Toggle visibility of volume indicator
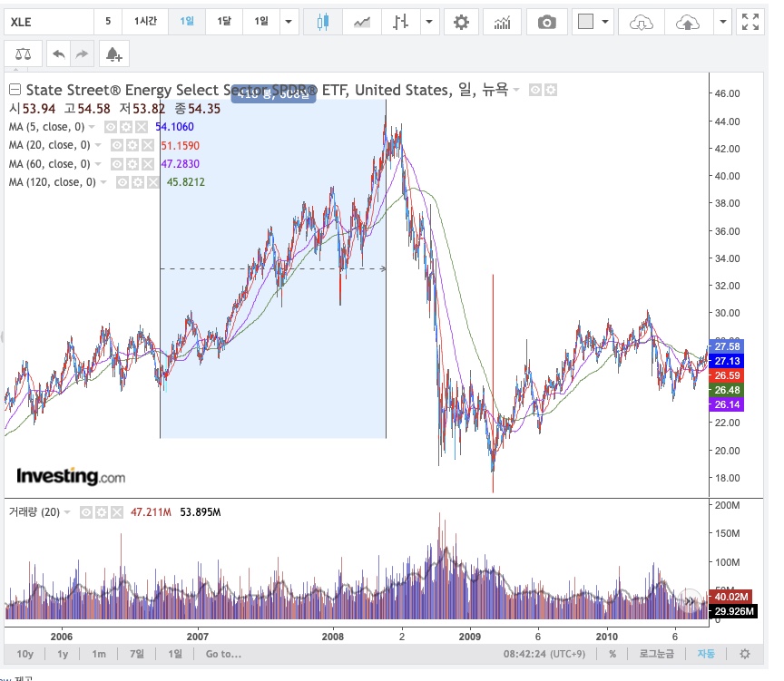Viewport: 784px width, 681px height. click(86, 512)
